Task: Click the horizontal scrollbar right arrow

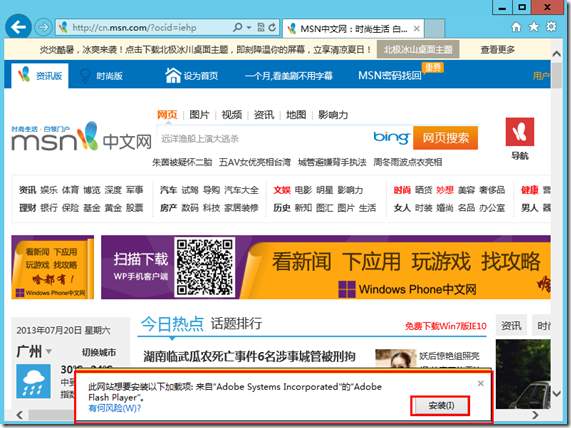Action: coord(535,415)
